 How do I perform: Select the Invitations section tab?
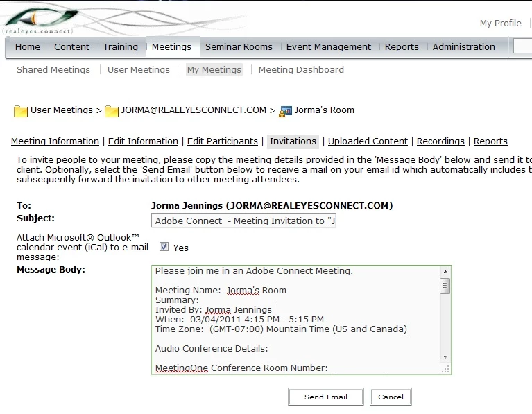point(293,141)
